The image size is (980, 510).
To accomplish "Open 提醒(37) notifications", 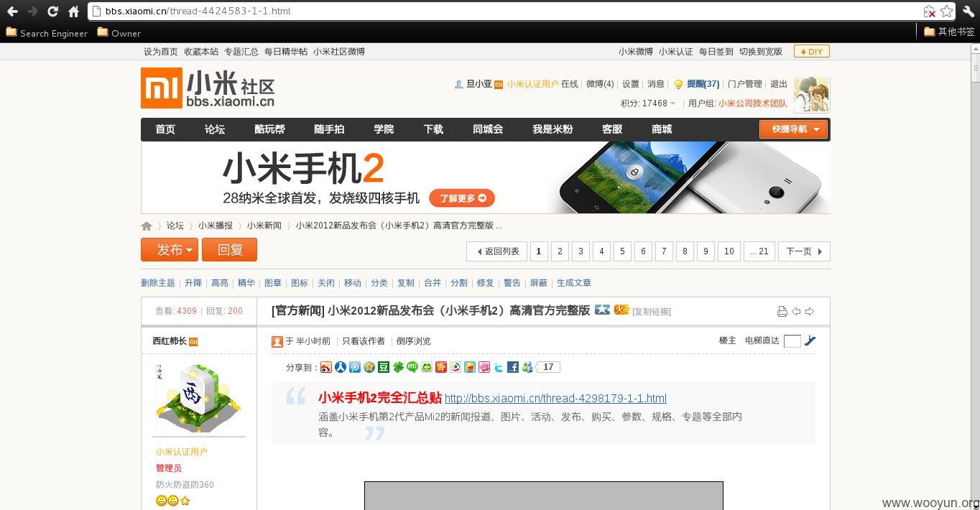I will [x=703, y=84].
